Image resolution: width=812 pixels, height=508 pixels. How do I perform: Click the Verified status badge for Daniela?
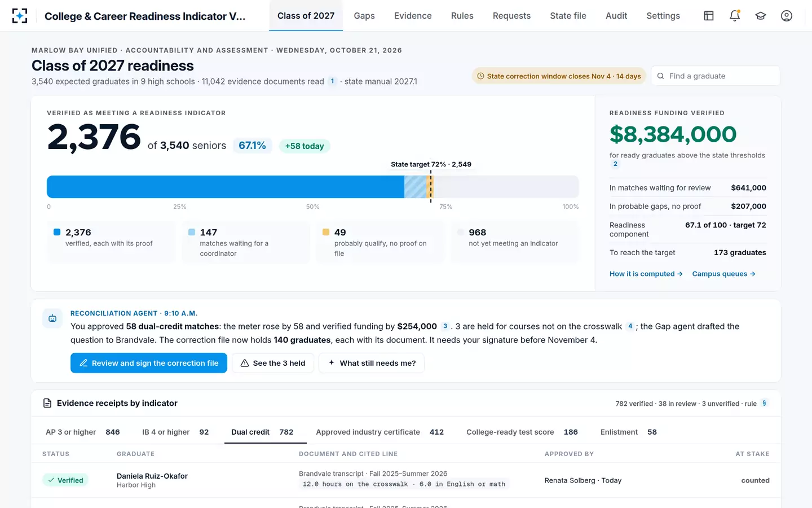tap(65, 480)
